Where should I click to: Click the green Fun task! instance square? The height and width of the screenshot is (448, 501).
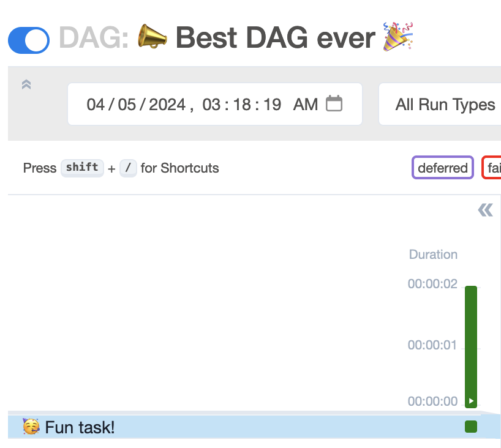tap(471, 427)
